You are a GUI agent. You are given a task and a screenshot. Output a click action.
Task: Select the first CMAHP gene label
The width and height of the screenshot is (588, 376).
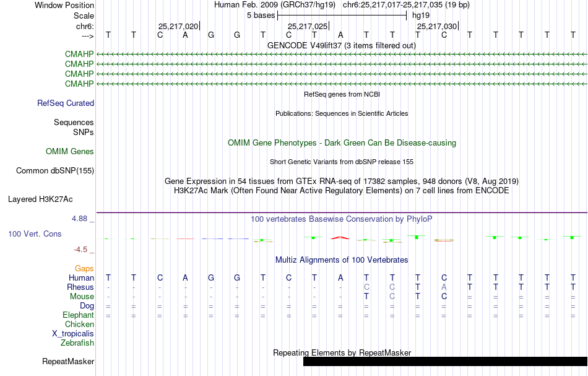79,55
